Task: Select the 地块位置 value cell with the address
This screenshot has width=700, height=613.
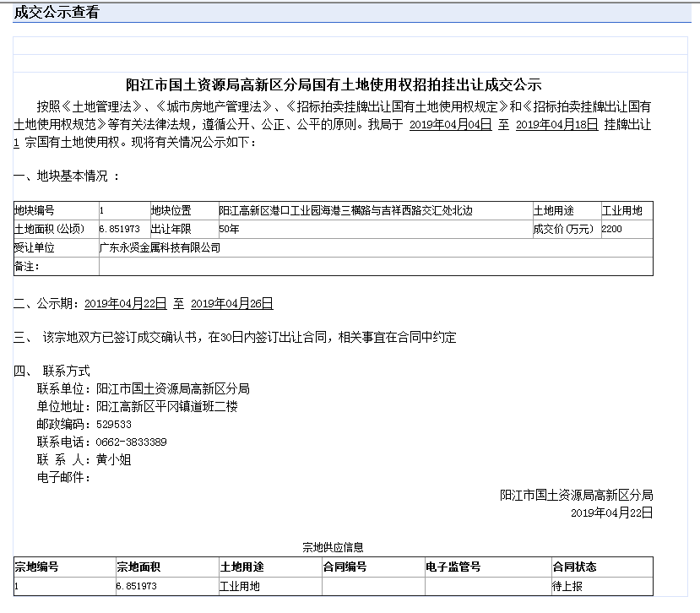Action: pyautogui.click(x=375, y=210)
